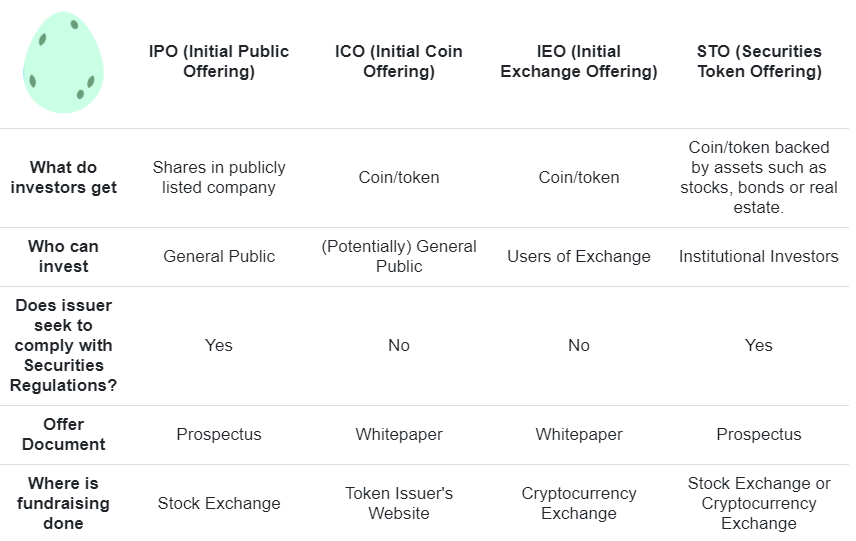The height and width of the screenshot is (541, 856).
Task: Click the securities regulations compliance row label
Action: pyautogui.click(x=63, y=346)
